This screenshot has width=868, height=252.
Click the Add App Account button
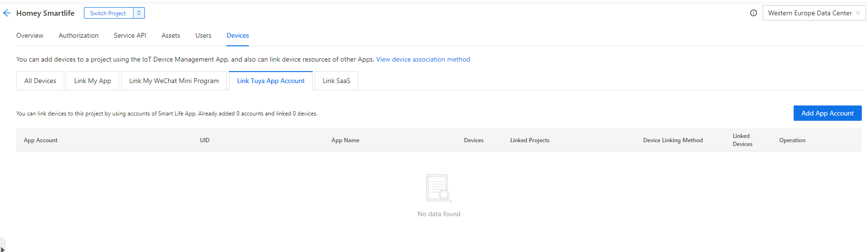click(827, 113)
